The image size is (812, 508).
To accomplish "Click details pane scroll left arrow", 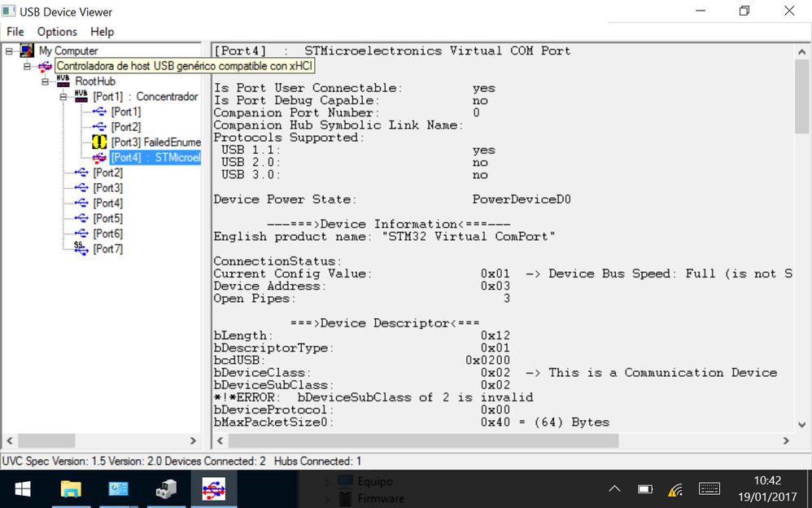I will coord(220,440).
